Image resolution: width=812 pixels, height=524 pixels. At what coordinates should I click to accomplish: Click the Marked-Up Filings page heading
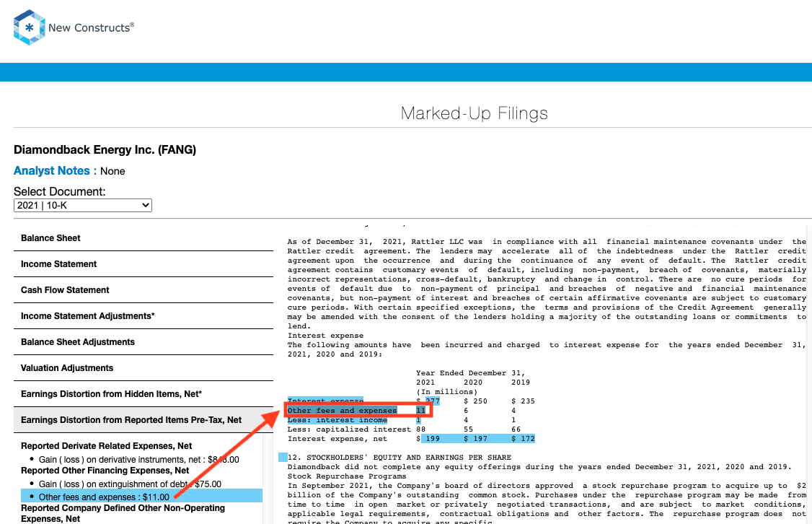(x=475, y=113)
